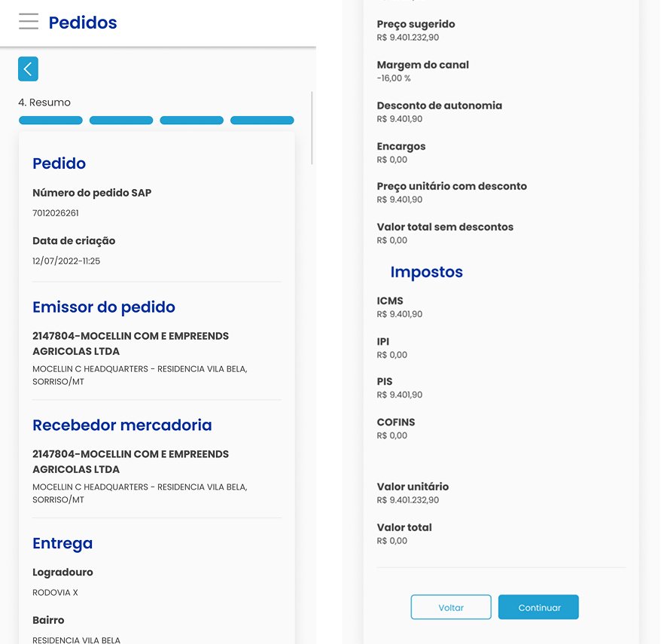Click the vertical scrollbar of left panel
661x644 pixels.
[x=312, y=128]
